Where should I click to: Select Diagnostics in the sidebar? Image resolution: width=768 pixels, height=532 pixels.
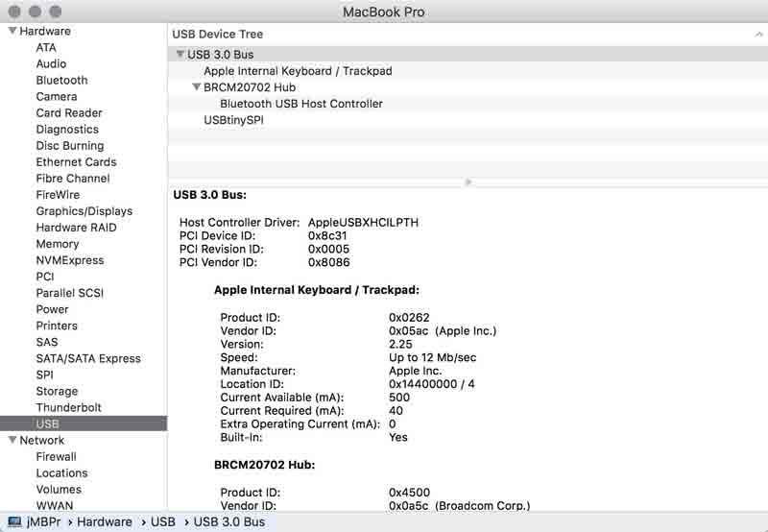[67, 130]
